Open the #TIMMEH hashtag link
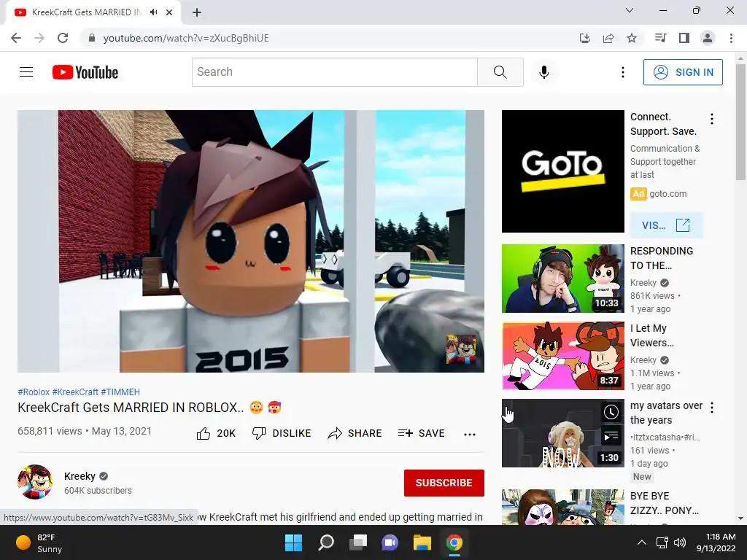747x560 pixels. (120, 392)
